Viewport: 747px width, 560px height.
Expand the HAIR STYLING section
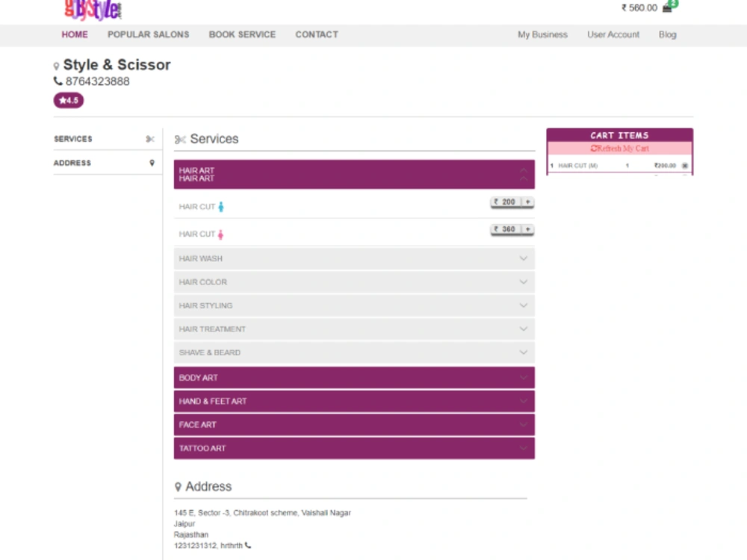pos(354,305)
